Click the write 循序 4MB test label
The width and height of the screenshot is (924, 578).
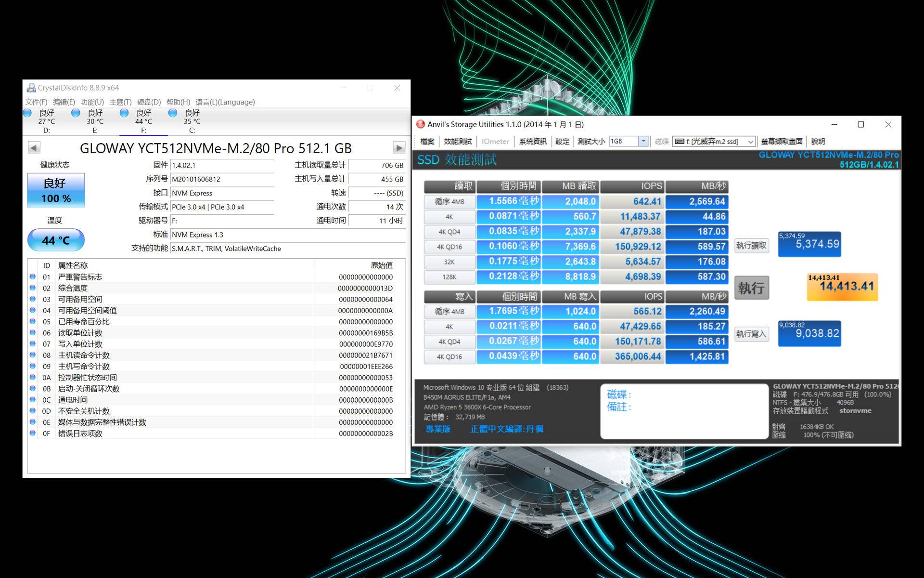pos(449,311)
